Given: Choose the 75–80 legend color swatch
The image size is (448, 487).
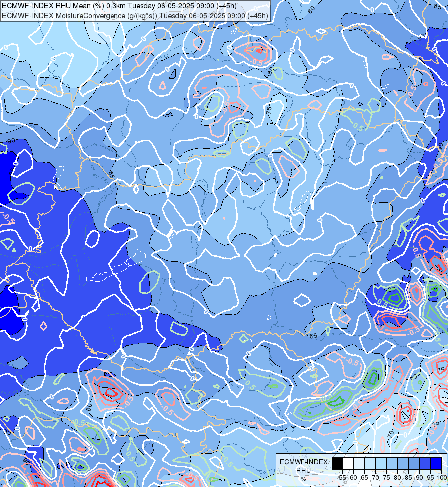Looking at the screenshot, I should [392, 463].
